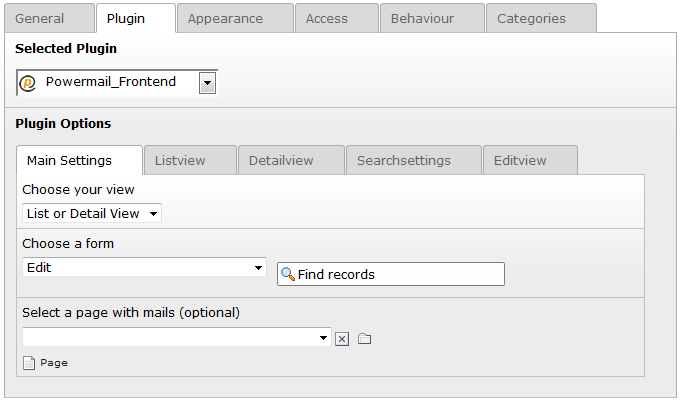Click the Page document icon
The height and width of the screenshot is (401, 680).
[29, 363]
